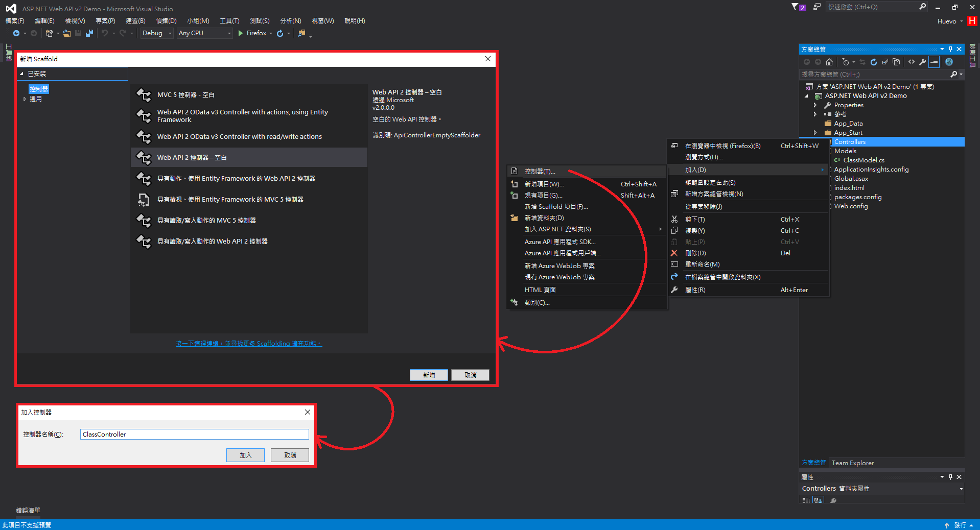980x530 pixels.
Task: Click the Refresh icon in Solution Explorer
Action: click(874, 62)
